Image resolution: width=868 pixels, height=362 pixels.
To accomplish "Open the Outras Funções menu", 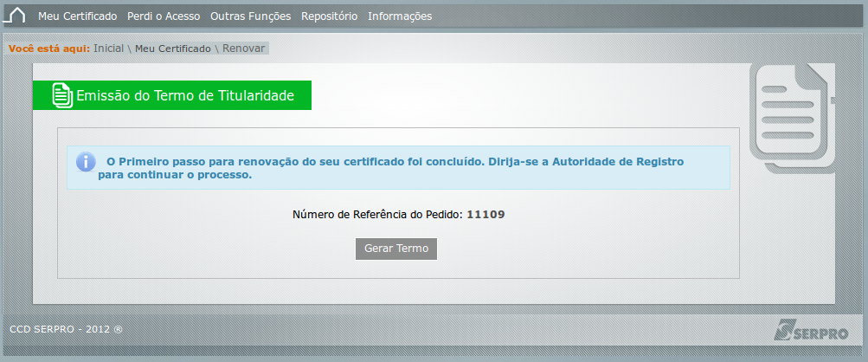I will coord(251,16).
